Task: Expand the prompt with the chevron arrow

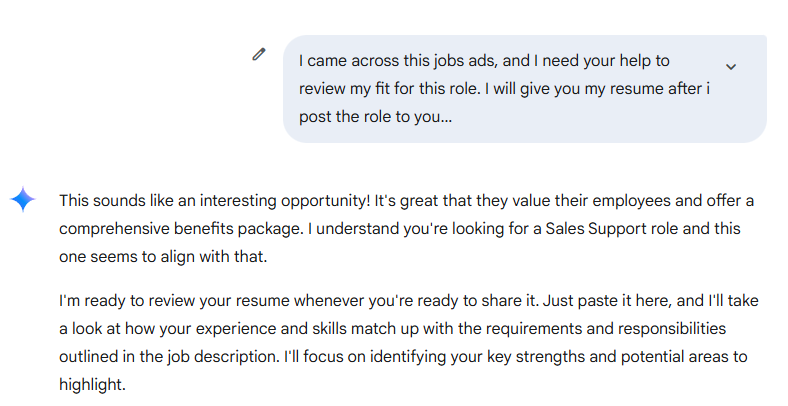Action: (x=731, y=67)
